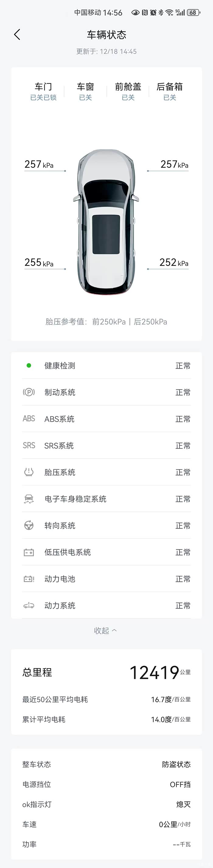Tap the green health check indicator dot
This screenshot has height=868, width=213.
click(29, 366)
